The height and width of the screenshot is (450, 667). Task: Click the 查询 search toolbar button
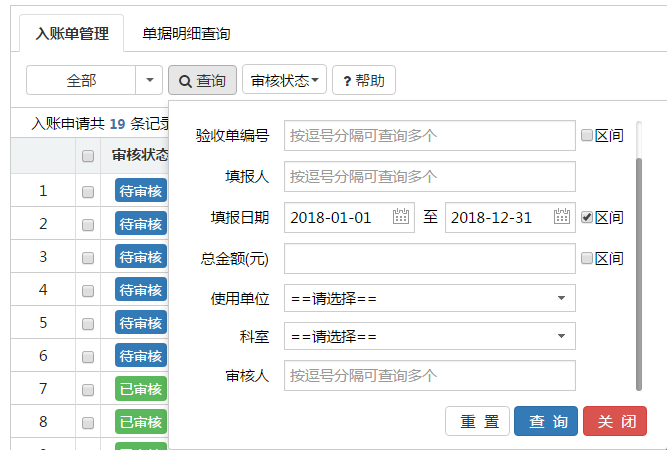pyautogui.click(x=202, y=80)
